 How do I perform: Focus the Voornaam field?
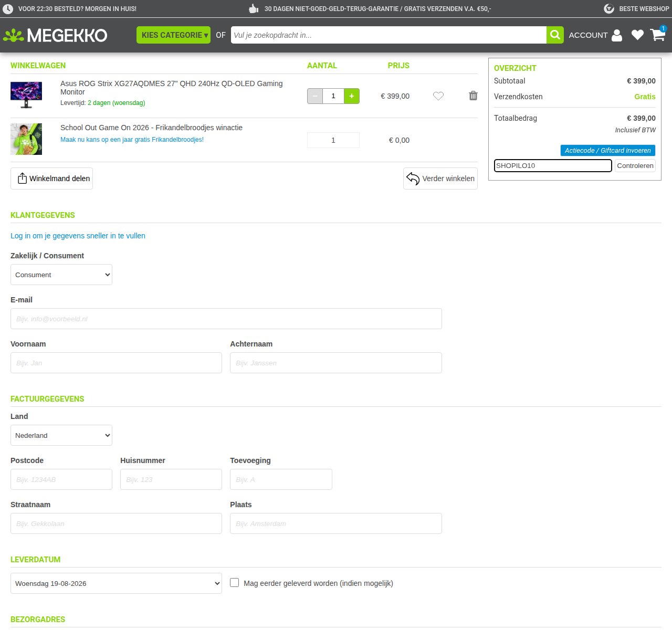116,363
